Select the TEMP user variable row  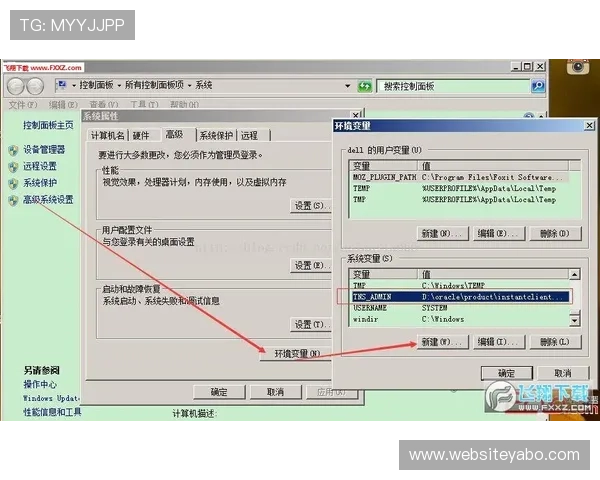click(x=459, y=188)
